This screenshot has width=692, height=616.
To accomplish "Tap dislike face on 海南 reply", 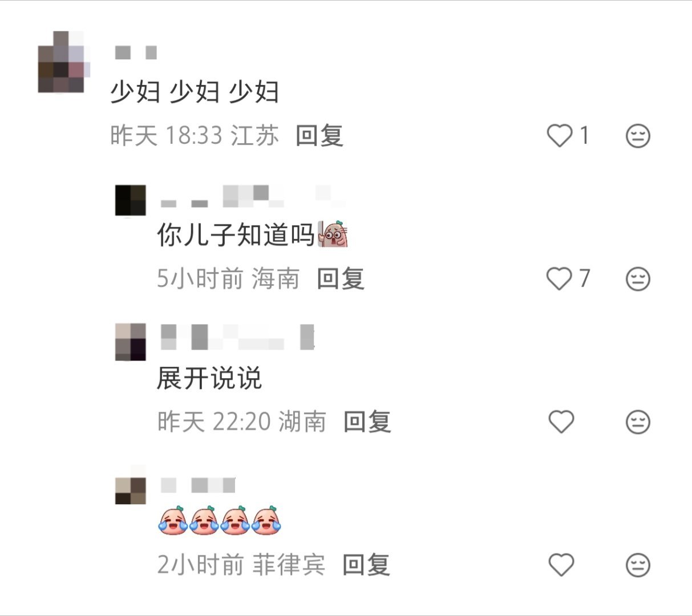I will 638,279.
